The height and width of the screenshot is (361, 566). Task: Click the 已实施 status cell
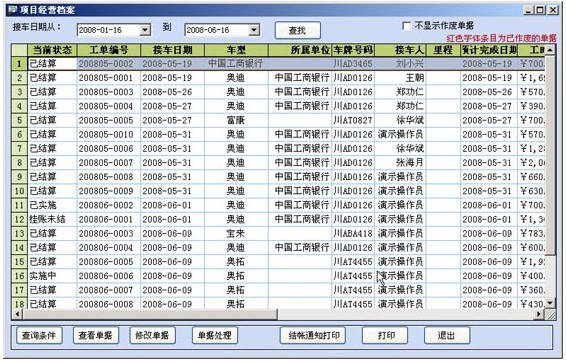[x=52, y=205]
